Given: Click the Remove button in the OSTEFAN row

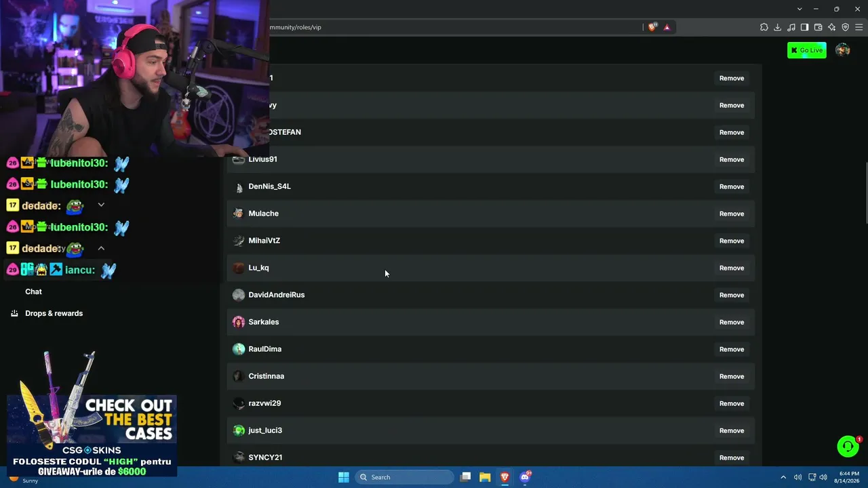Looking at the screenshot, I should click(732, 132).
